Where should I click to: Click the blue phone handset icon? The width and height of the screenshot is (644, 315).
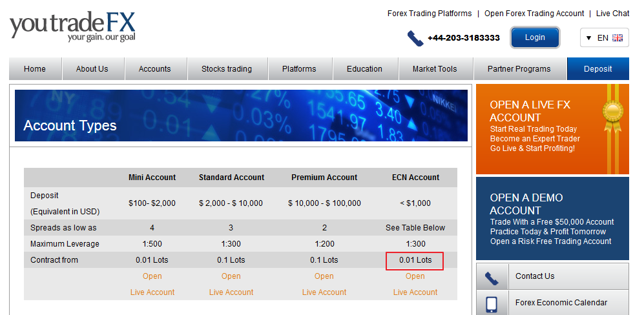(x=415, y=38)
